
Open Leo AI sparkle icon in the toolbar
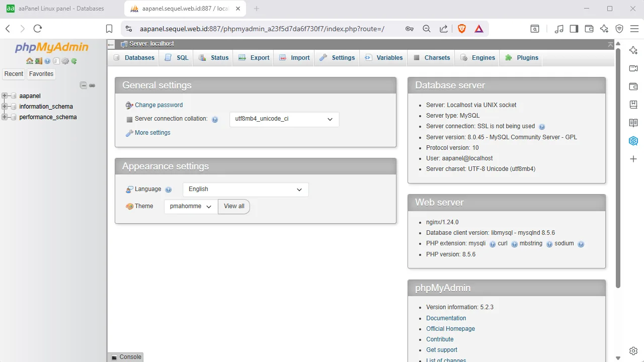point(604,29)
